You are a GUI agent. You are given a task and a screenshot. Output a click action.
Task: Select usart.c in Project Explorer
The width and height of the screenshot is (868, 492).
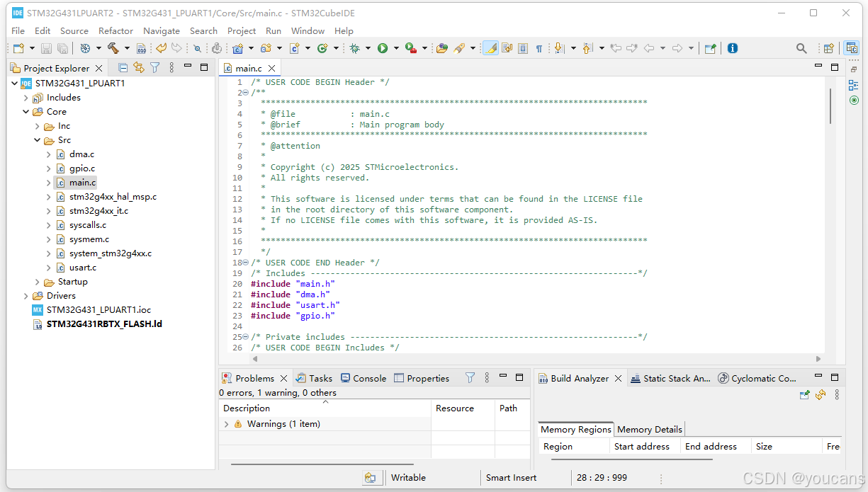(x=83, y=268)
